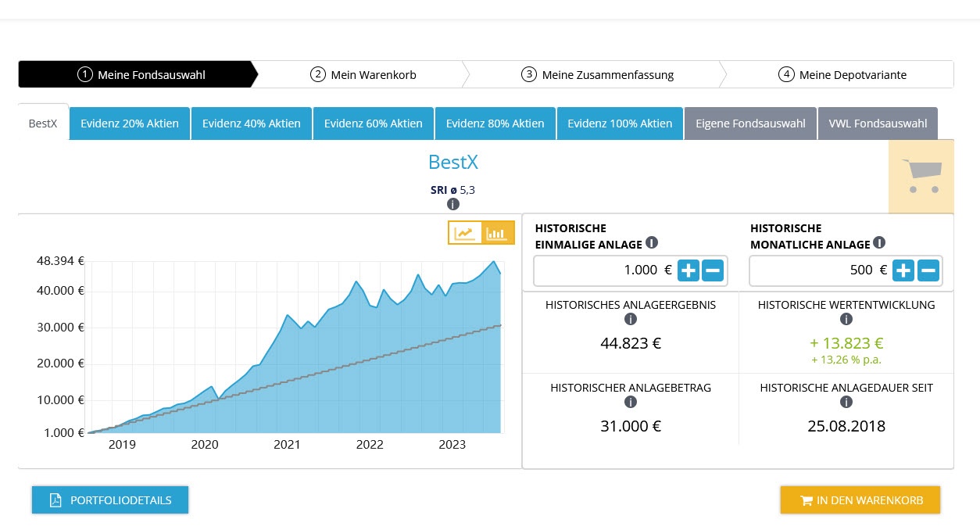Decrease one-time investment with minus button

pyautogui.click(x=713, y=271)
